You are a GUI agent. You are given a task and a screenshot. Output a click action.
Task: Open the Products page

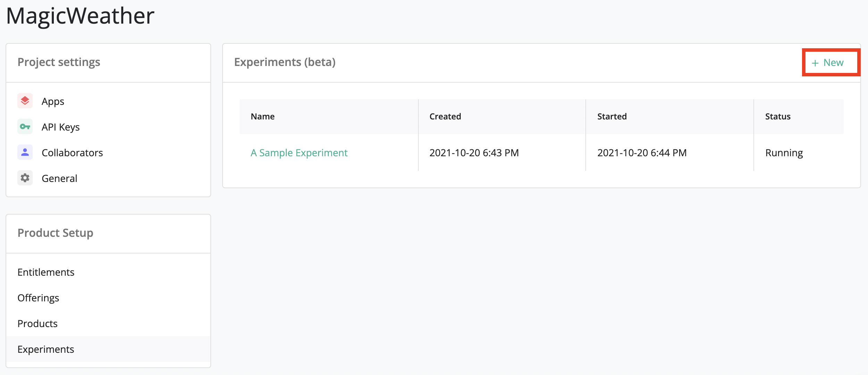pos(37,324)
